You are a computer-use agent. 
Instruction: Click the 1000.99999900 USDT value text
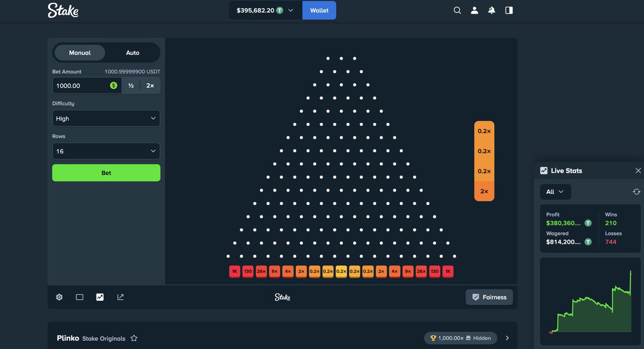coord(132,71)
